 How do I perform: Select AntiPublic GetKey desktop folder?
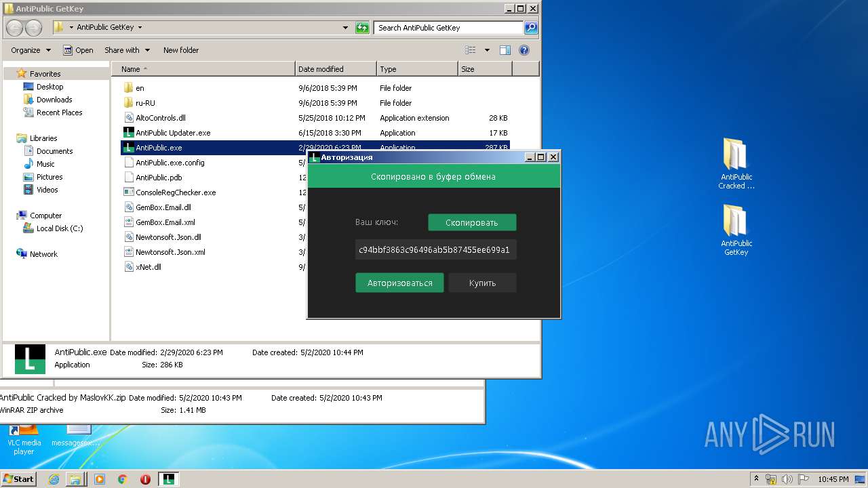coord(736,230)
